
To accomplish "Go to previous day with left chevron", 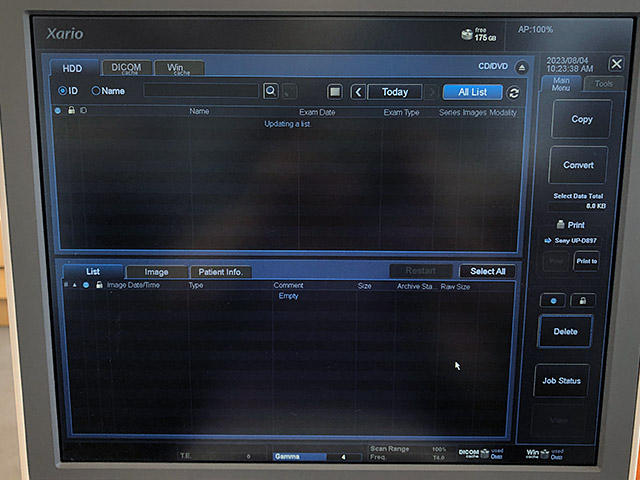I will tap(358, 92).
